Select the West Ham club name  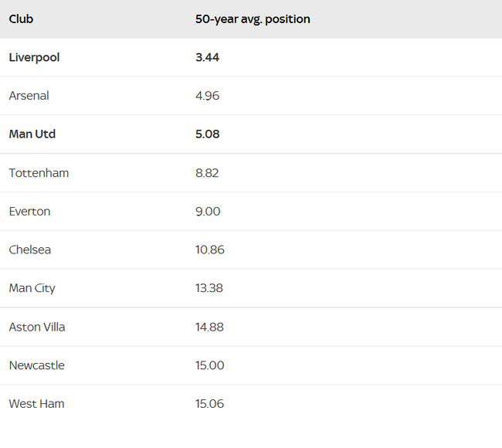pyautogui.click(x=36, y=404)
